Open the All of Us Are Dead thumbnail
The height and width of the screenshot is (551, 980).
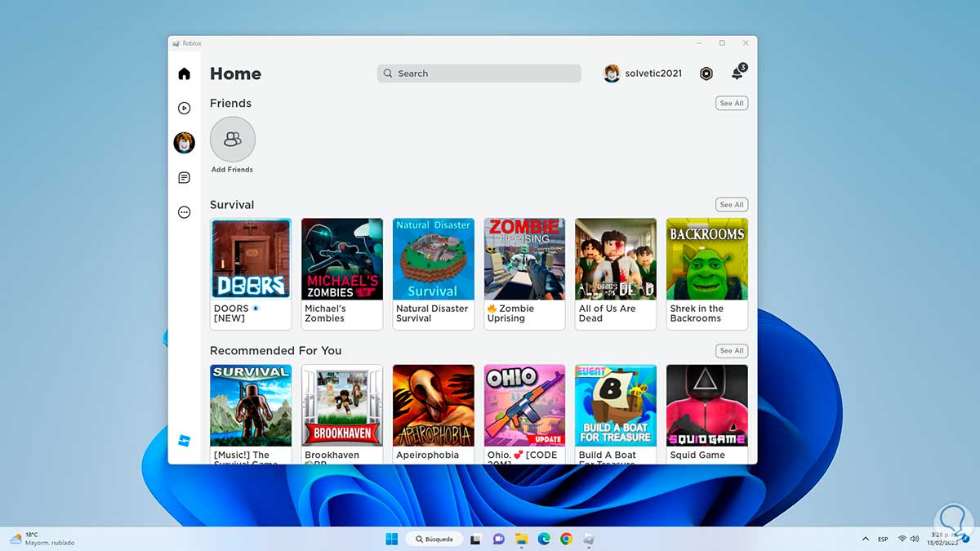(x=616, y=259)
